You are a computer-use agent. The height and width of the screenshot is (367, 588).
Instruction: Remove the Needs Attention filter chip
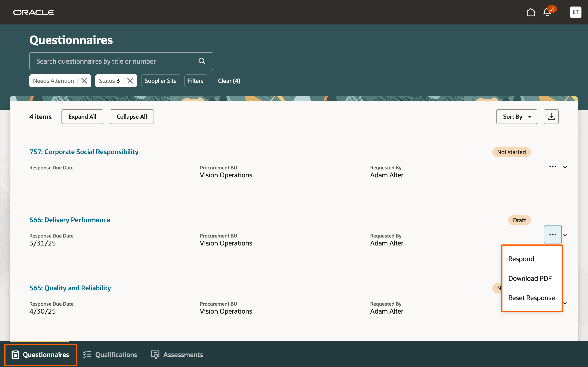point(84,81)
